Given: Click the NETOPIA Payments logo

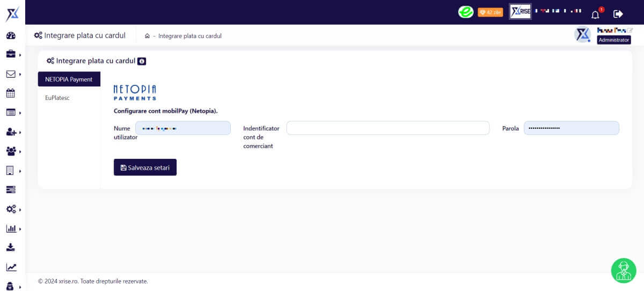Looking at the screenshot, I should click(135, 92).
